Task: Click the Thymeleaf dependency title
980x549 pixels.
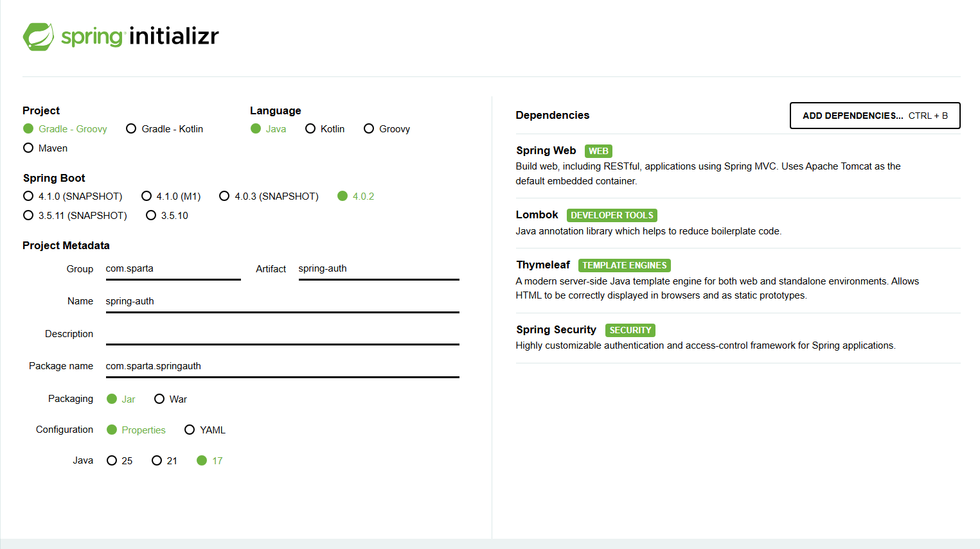Action: (543, 265)
